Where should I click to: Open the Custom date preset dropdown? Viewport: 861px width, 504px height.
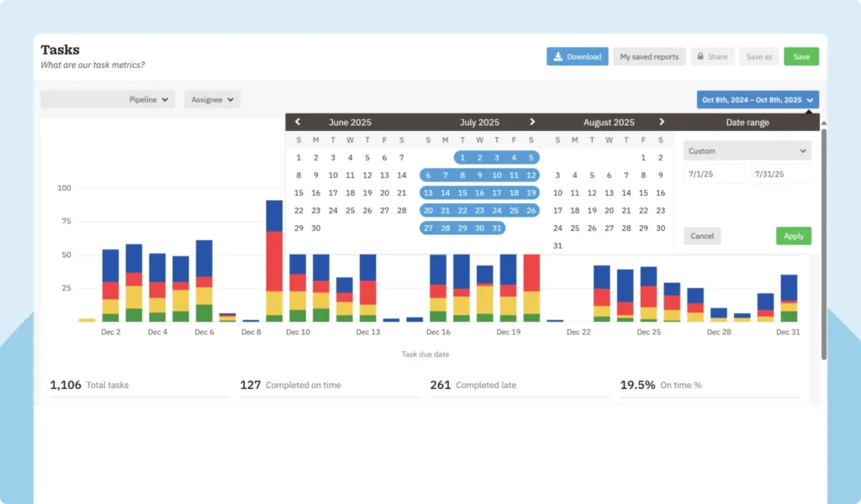pyautogui.click(x=747, y=150)
